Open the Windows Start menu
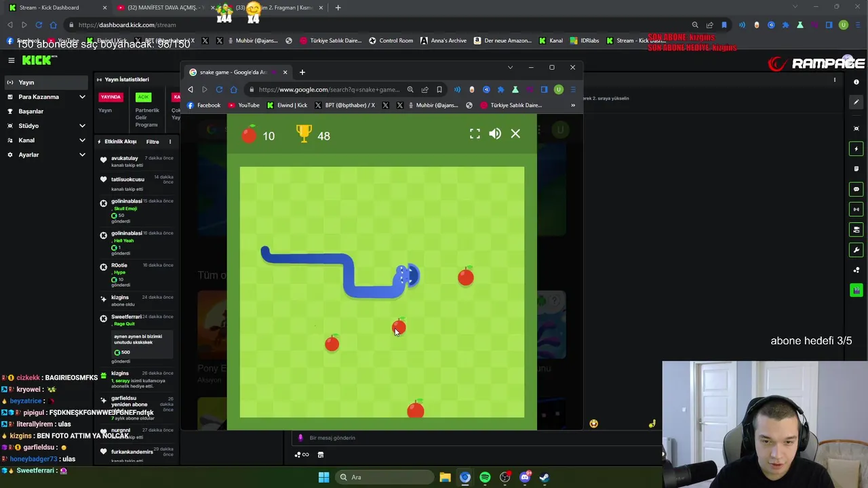Viewport: 868px width, 488px height. click(323, 477)
